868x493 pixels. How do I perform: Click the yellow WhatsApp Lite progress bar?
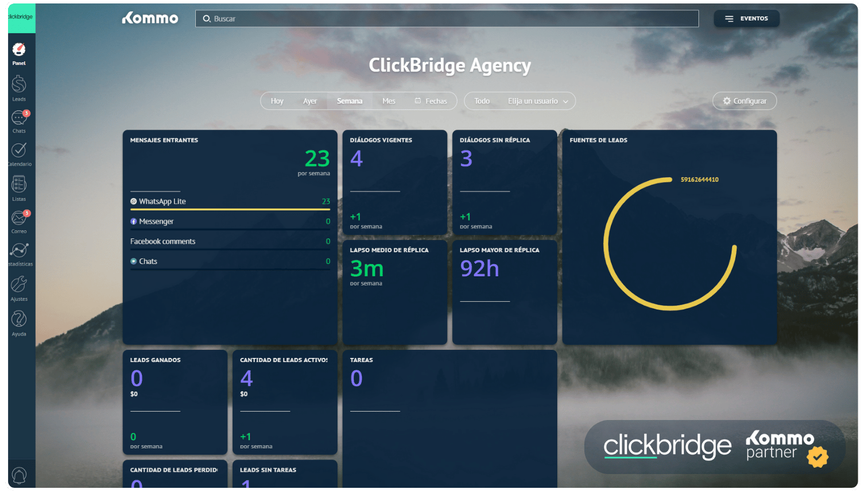(x=230, y=210)
